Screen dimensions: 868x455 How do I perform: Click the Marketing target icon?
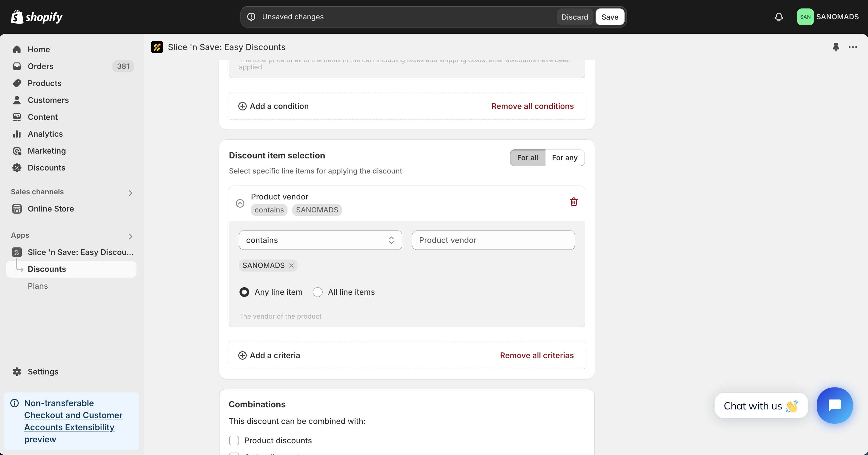(17, 151)
